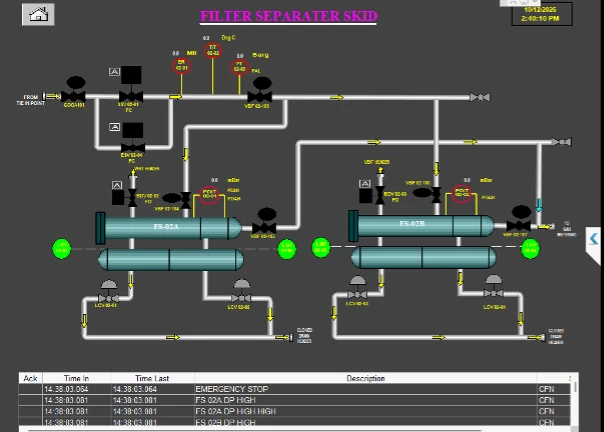604x432 pixels.
Task: Open the PT pressure transmitter with Barg reading
Action: pos(240,67)
